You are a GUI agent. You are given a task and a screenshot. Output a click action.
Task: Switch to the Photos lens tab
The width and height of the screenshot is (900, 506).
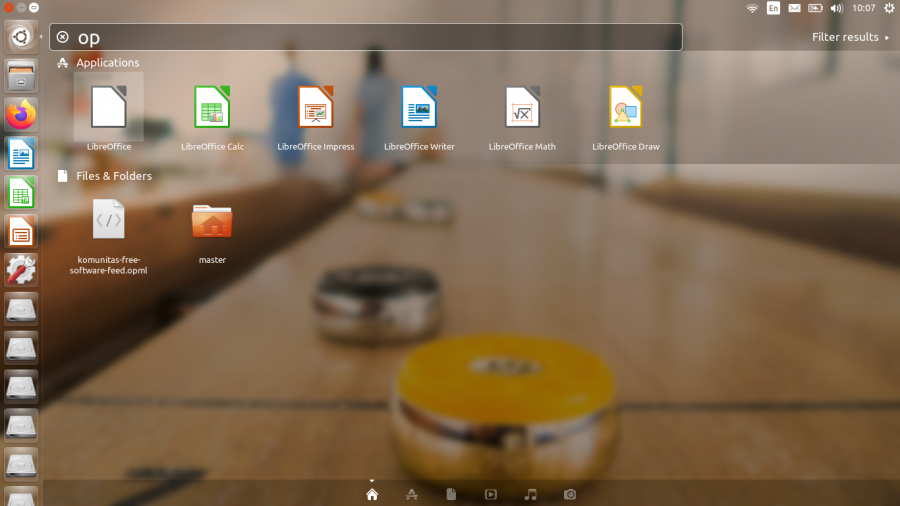(x=570, y=494)
